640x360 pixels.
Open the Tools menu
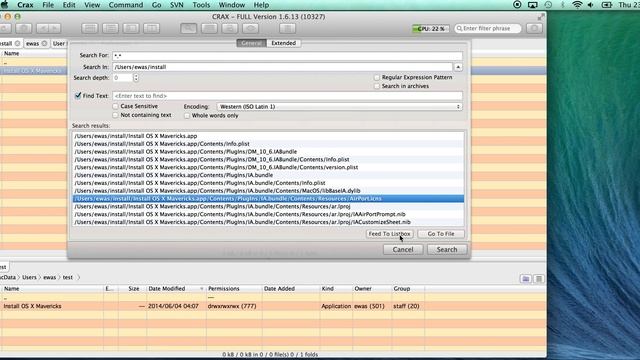201,5
